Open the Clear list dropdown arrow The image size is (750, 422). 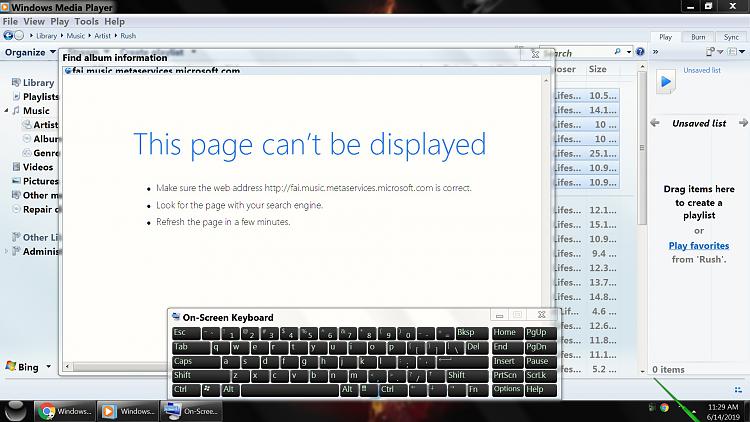pyautogui.click(x=720, y=52)
